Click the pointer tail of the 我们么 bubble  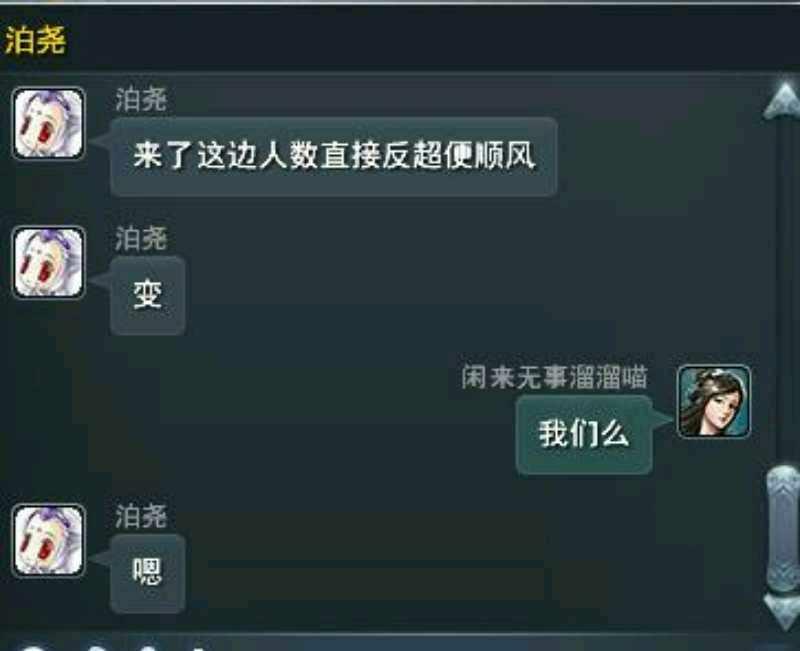click(663, 418)
